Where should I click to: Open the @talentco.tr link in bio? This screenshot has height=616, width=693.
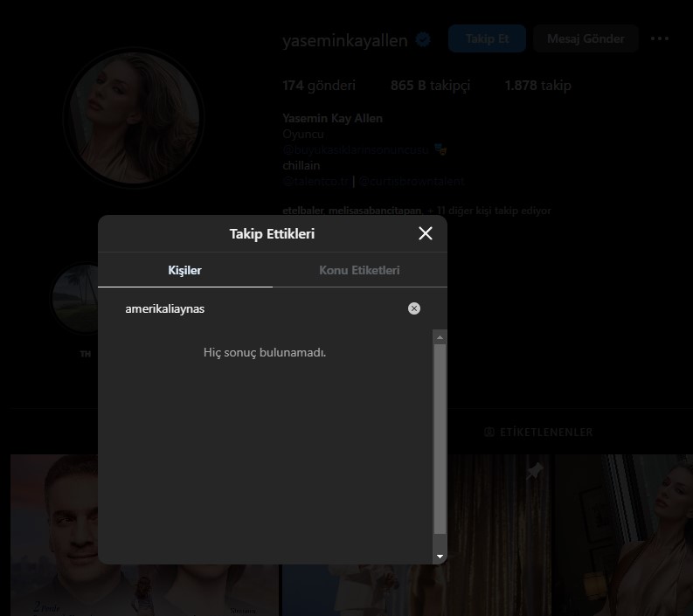coord(315,181)
